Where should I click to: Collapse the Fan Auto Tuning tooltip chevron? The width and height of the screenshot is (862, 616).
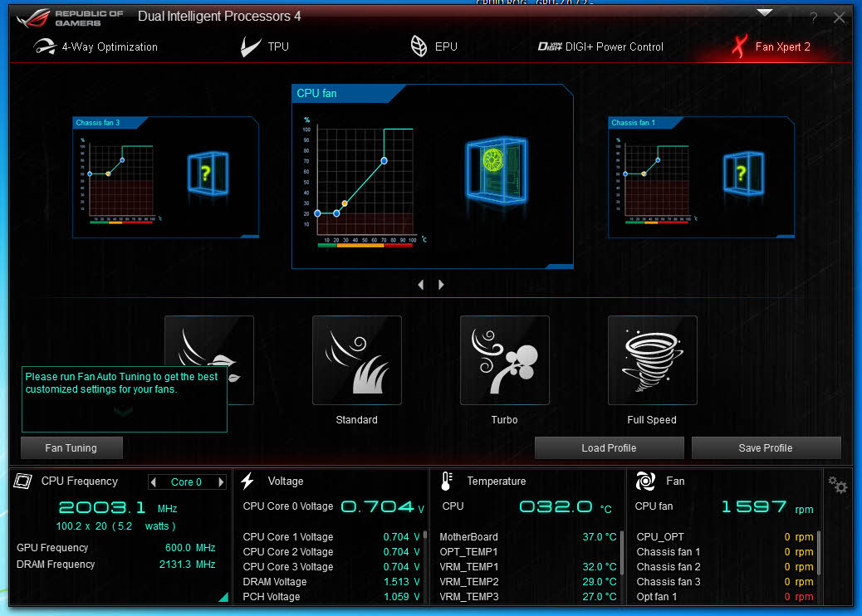click(123, 411)
